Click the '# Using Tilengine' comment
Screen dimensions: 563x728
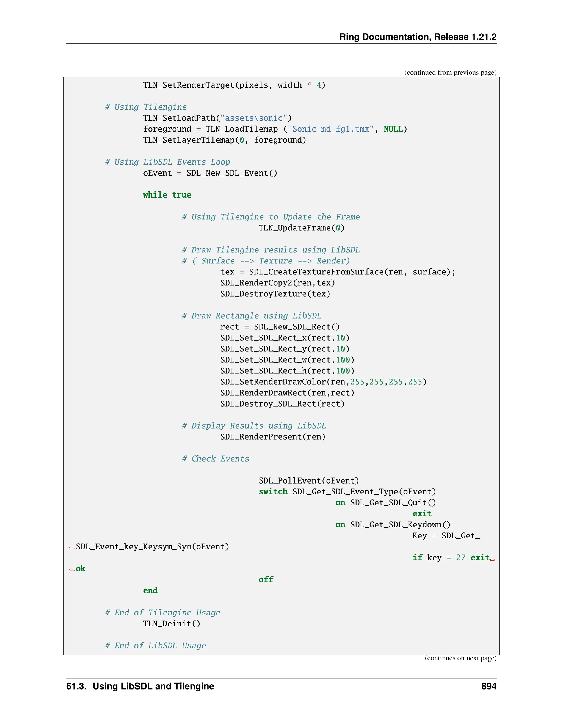pyautogui.click(x=146, y=107)
